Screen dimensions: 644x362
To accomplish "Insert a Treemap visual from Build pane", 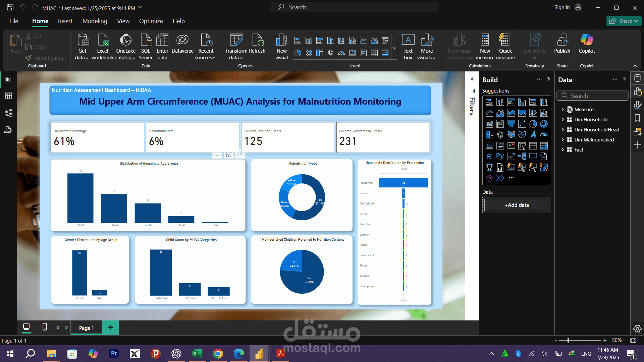I will (489, 135).
